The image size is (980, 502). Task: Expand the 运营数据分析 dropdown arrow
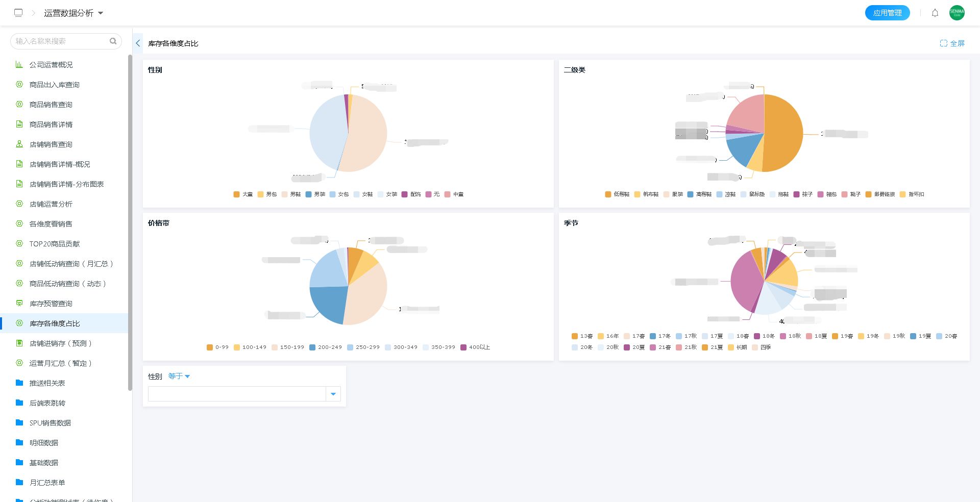coord(101,13)
